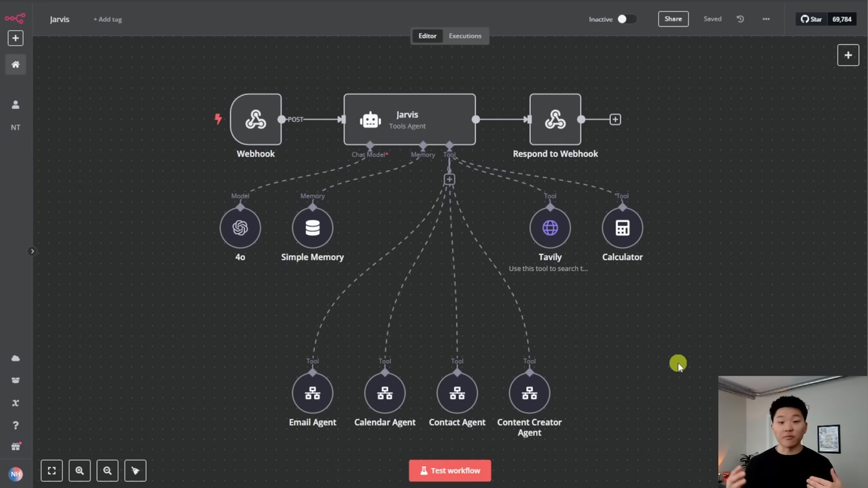
Task: Click the fit-to-view canvas button
Action: point(52,471)
